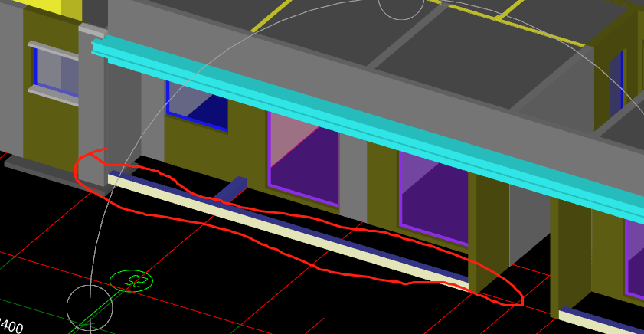This screenshot has height=334, width=644.
Task: Pick the left purple-framed door opening
Action: tap(303, 159)
